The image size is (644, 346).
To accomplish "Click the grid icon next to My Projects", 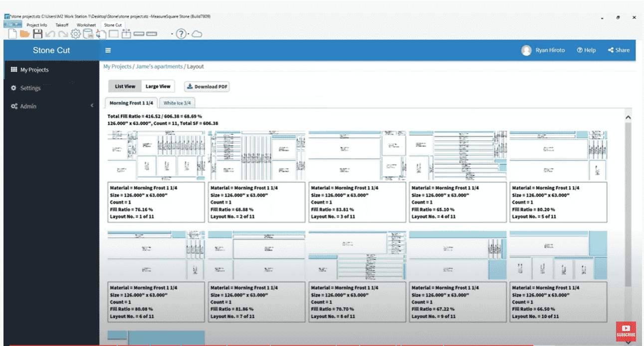I will 14,70.
